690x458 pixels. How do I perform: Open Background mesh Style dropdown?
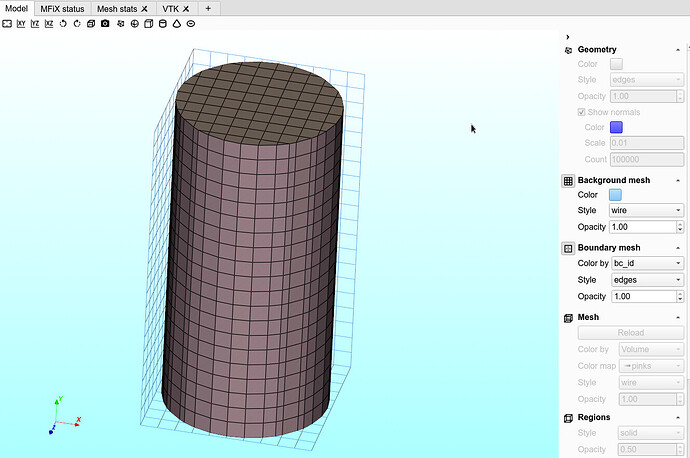coord(646,211)
